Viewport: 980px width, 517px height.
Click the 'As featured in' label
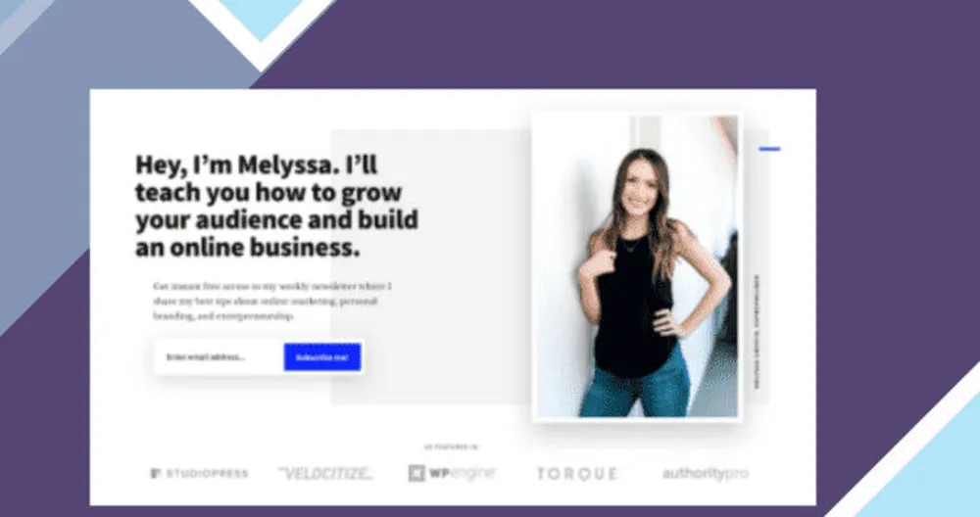click(x=451, y=447)
